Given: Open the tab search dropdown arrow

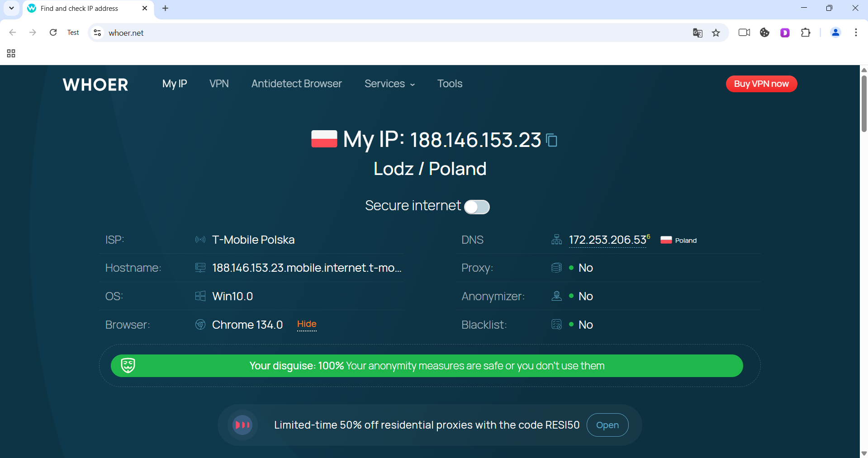Looking at the screenshot, I should (x=11, y=8).
